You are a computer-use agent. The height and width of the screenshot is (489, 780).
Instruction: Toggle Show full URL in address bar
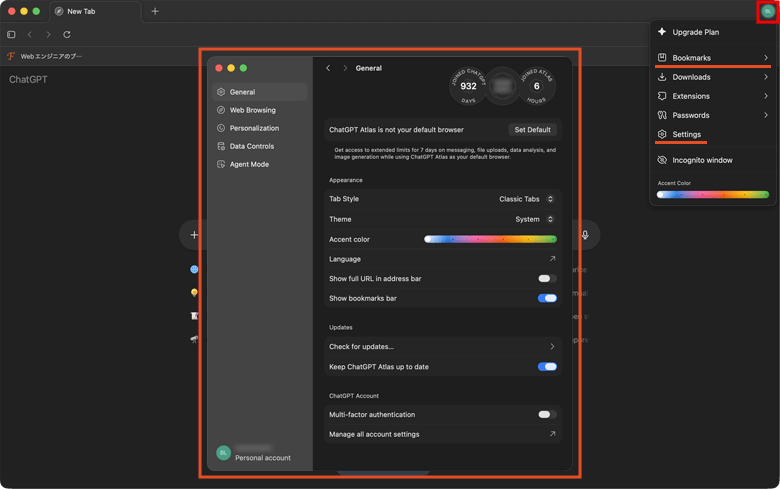[x=547, y=279]
